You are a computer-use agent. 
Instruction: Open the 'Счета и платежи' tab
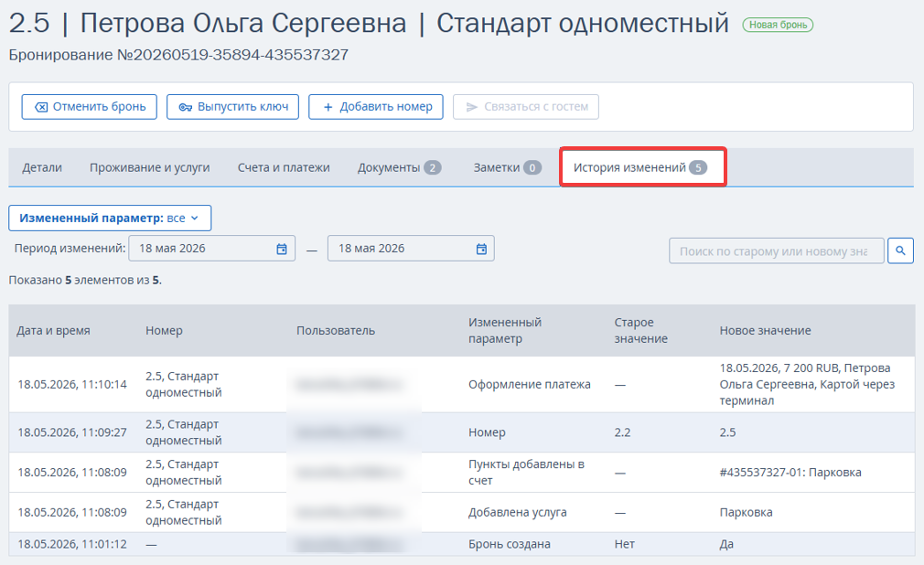point(284,167)
